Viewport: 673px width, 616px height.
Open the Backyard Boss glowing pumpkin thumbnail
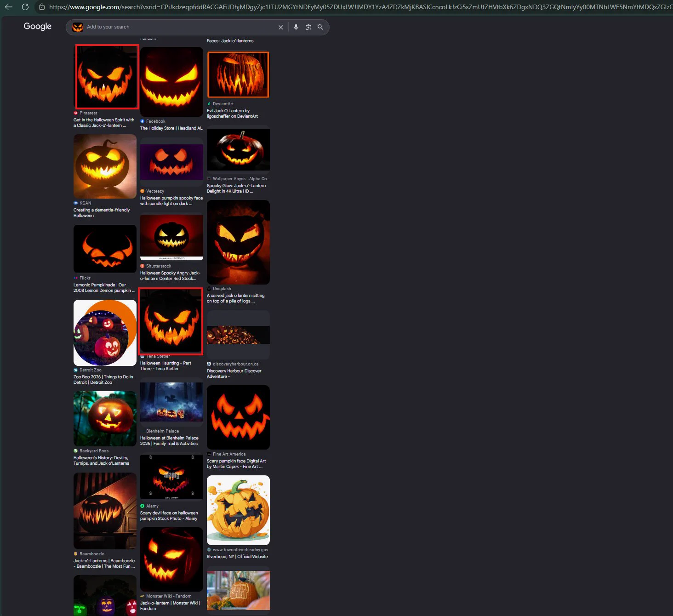(x=105, y=419)
